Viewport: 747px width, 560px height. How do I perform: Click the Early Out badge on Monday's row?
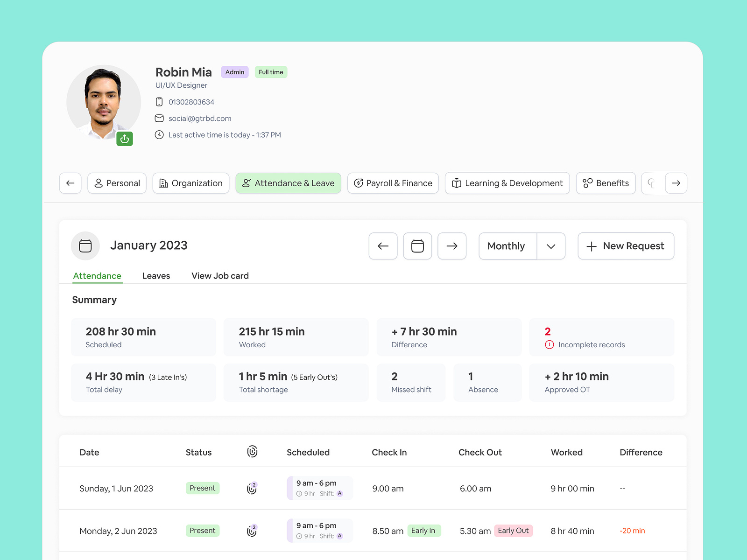click(514, 531)
